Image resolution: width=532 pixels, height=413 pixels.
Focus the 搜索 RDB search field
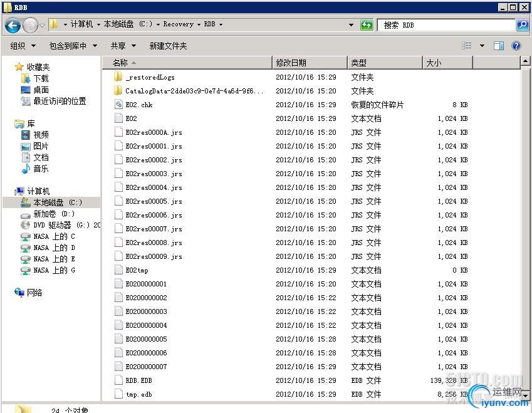click(446, 25)
